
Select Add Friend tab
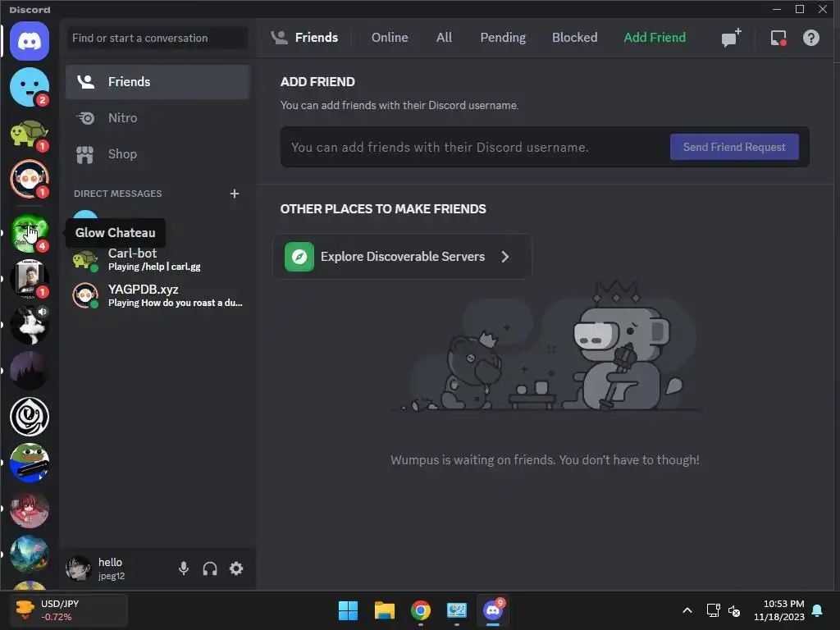click(655, 38)
